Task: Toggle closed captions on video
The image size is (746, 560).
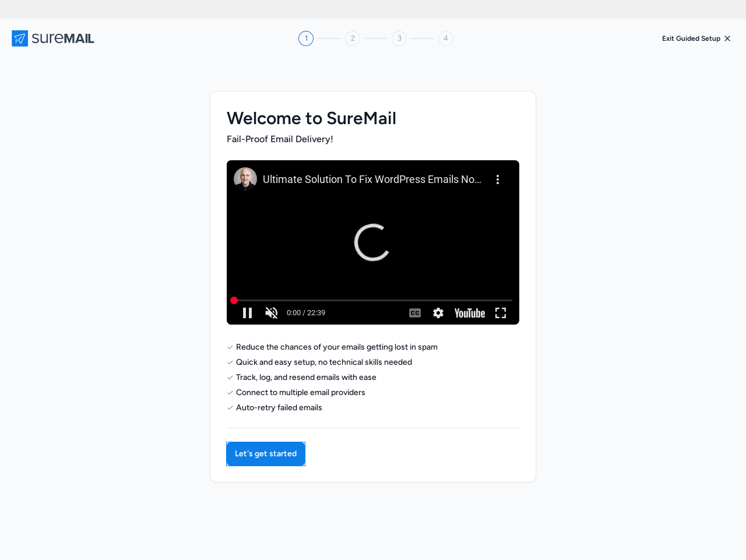Action: click(415, 313)
